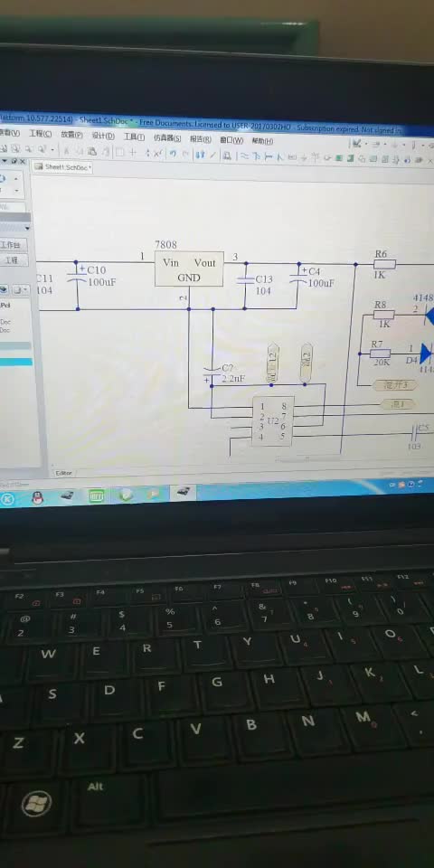Expand the dropdown arrow in the left panel

point(26,228)
